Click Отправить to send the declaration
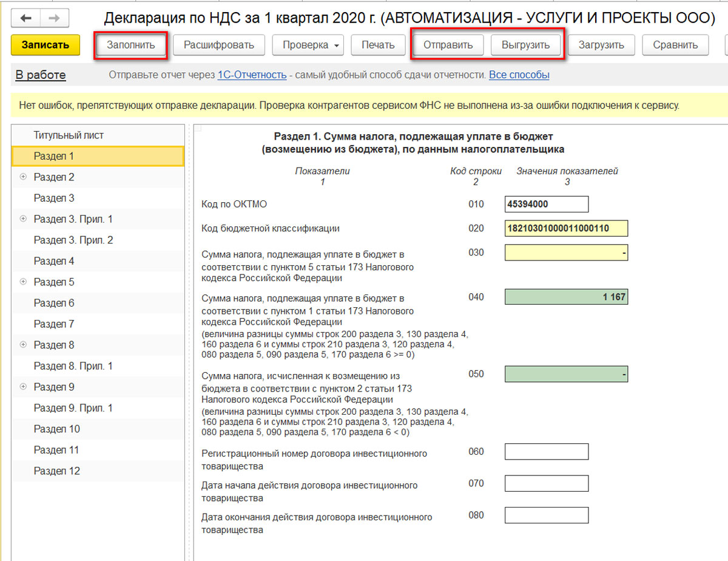The image size is (728, 561). point(448,45)
